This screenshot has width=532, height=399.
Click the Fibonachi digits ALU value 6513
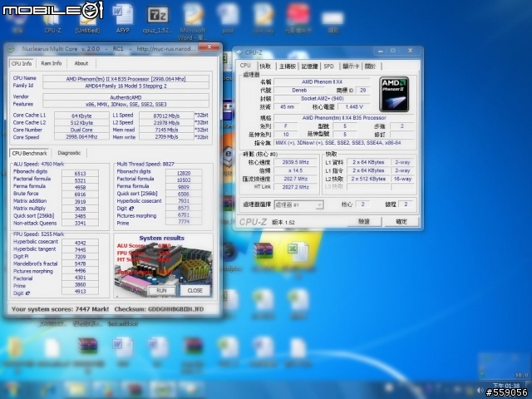pyautogui.click(x=80, y=174)
